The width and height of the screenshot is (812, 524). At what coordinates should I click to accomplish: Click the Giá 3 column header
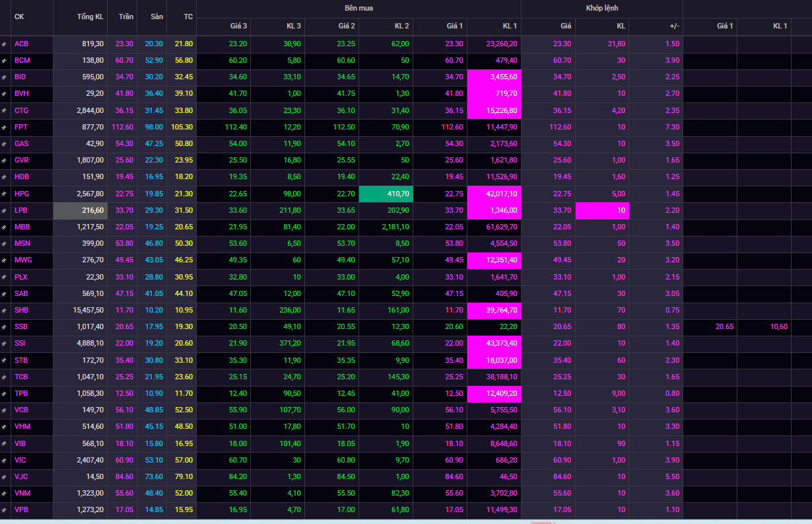[238, 26]
